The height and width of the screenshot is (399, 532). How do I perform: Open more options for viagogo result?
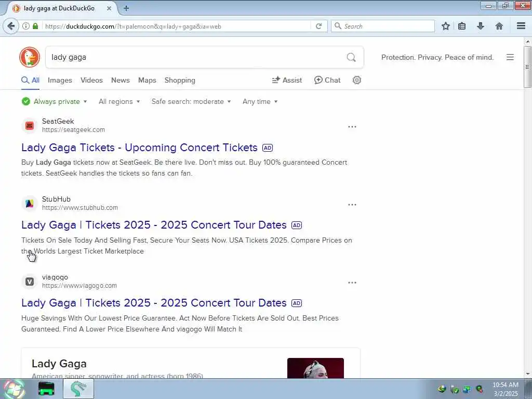click(352, 283)
